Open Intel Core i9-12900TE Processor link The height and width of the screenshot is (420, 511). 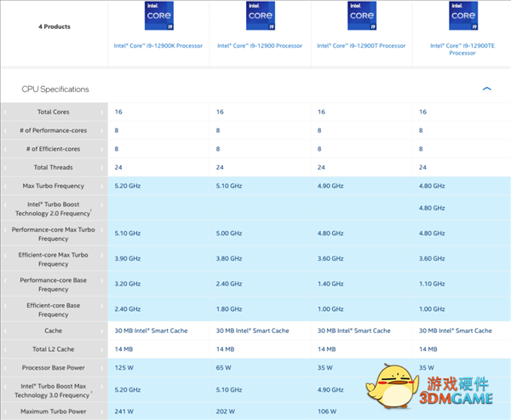pos(462,49)
